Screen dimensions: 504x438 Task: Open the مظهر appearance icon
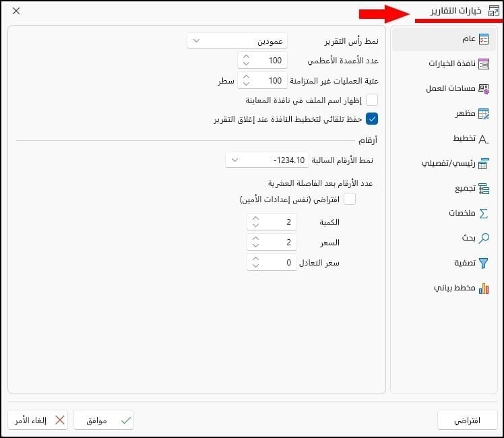point(483,114)
